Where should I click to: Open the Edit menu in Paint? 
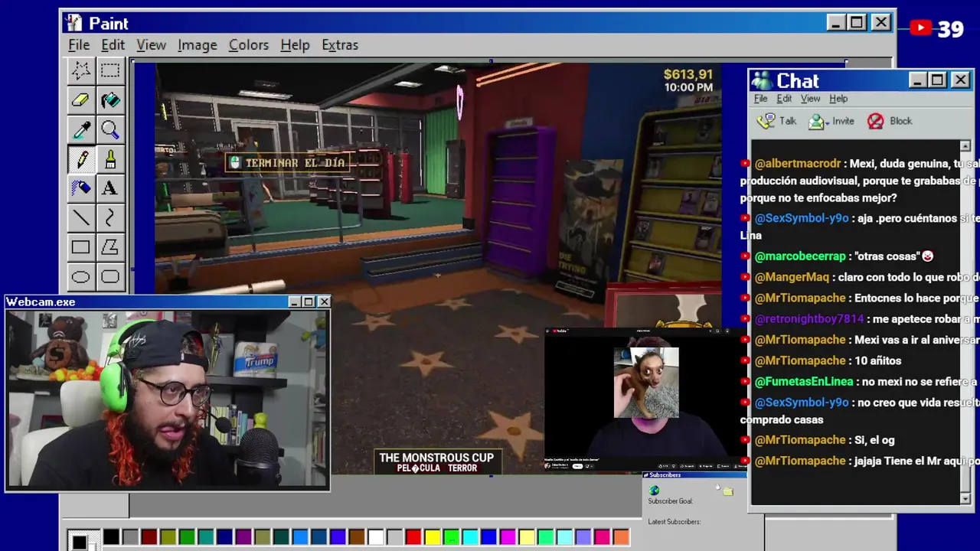113,45
